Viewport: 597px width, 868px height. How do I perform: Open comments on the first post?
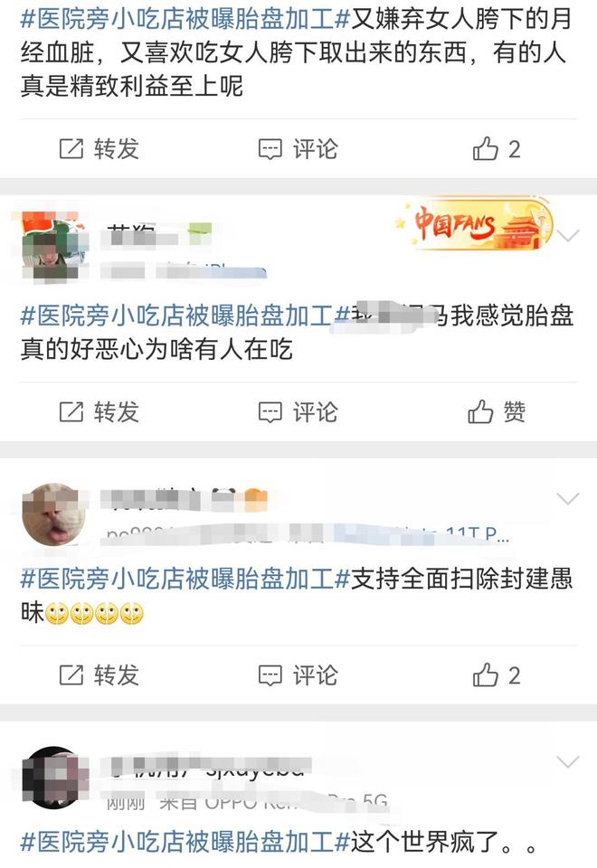point(298,149)
